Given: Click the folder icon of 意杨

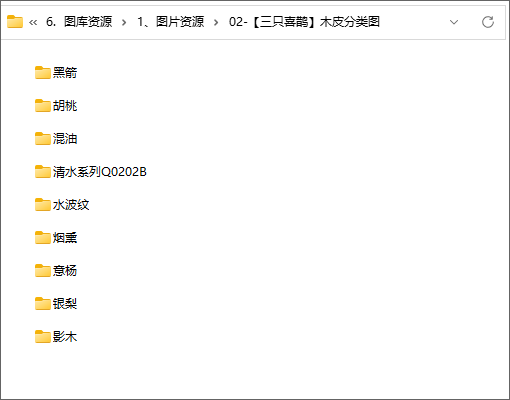Looking at the screenshot, I should [x=43, y=270].
